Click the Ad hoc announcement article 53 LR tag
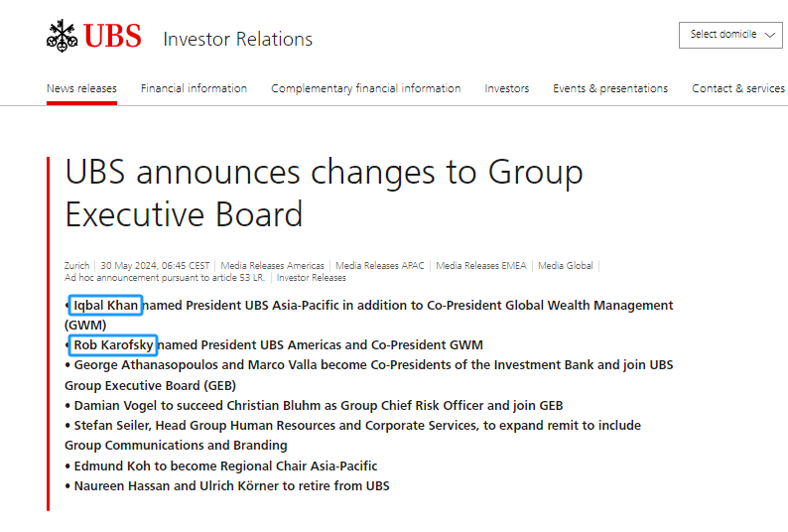 pos(165,278)
